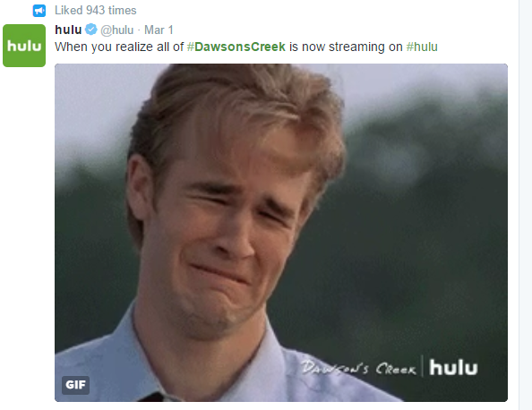
Task: Click the empty right margin column
Action: click(x=525, y=205)
